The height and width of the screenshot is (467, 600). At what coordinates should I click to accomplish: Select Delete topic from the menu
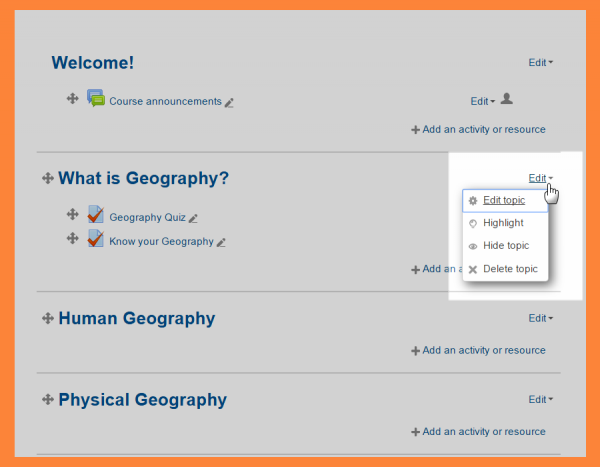click(x=510, y=269)
